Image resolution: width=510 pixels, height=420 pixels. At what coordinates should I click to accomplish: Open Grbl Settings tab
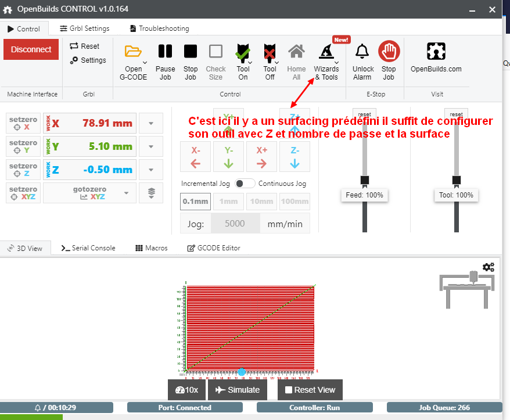tap(85, 28)
